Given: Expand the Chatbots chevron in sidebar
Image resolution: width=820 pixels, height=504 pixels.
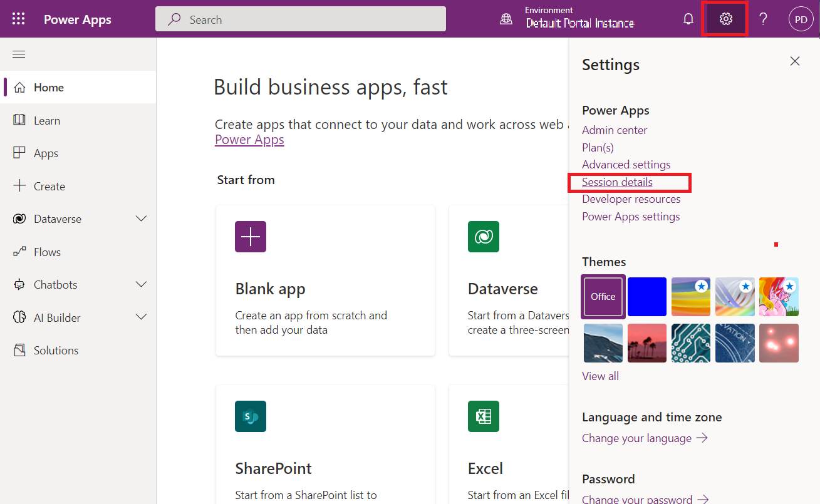Looking at the screenshot, I should coord(142,284).
